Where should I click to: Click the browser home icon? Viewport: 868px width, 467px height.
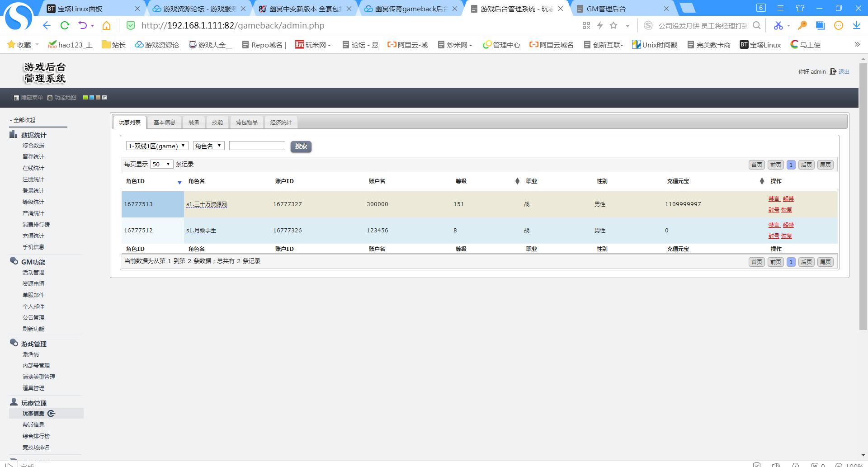pos(106,26)
